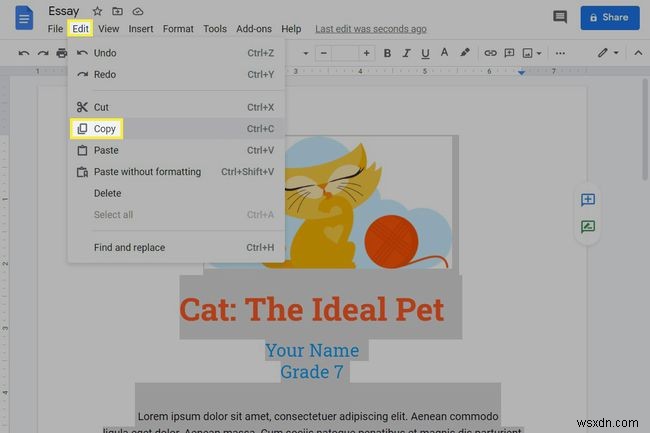The width and height of the screenshot is (650, 433).
Task: Open the More toolbar options
Action: point(560,53)
